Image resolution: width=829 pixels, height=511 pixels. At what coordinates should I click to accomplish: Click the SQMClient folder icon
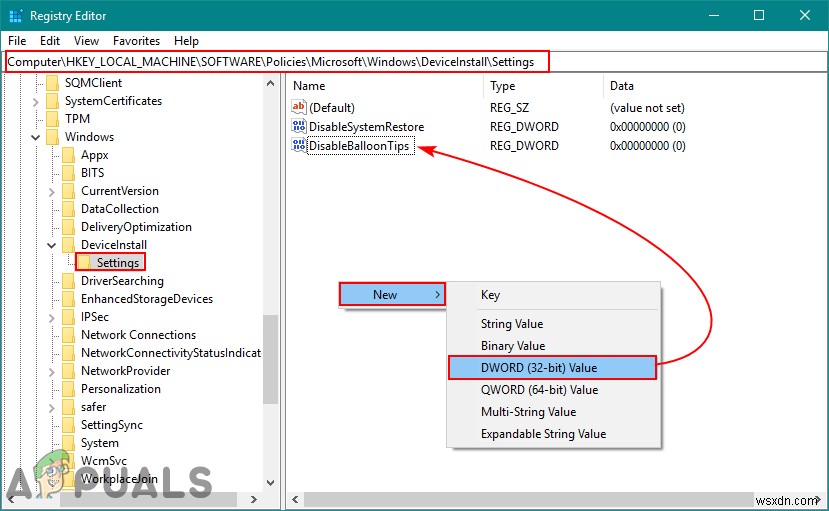52,83
